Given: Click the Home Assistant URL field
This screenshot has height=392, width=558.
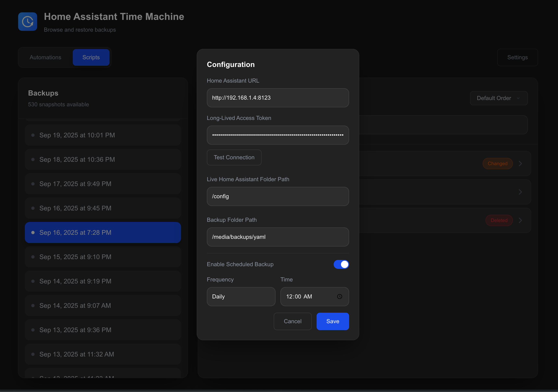Looking at the screenshot, I should click(x=278, y=98).
